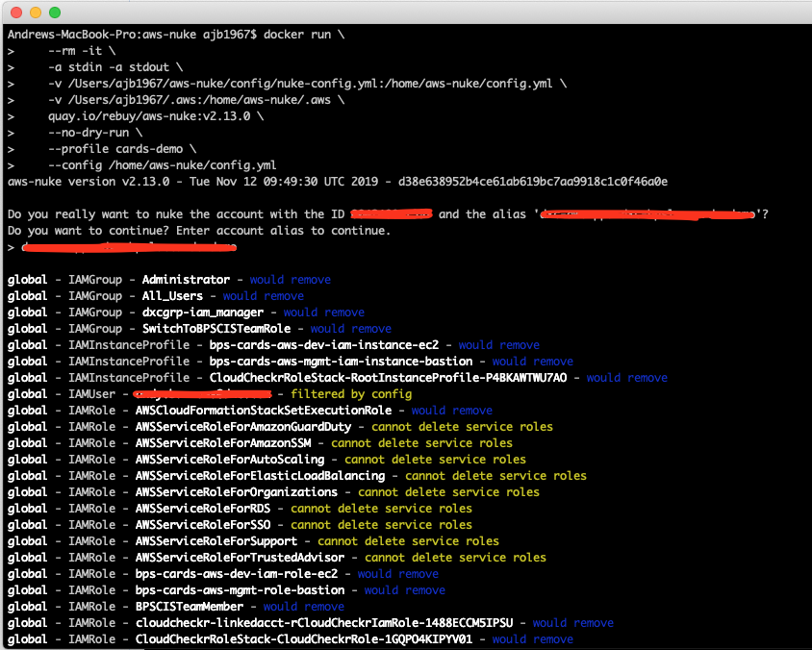Click 'bps-cards-aws-dev-iam-instance-ec2' profile

point(324,345)
